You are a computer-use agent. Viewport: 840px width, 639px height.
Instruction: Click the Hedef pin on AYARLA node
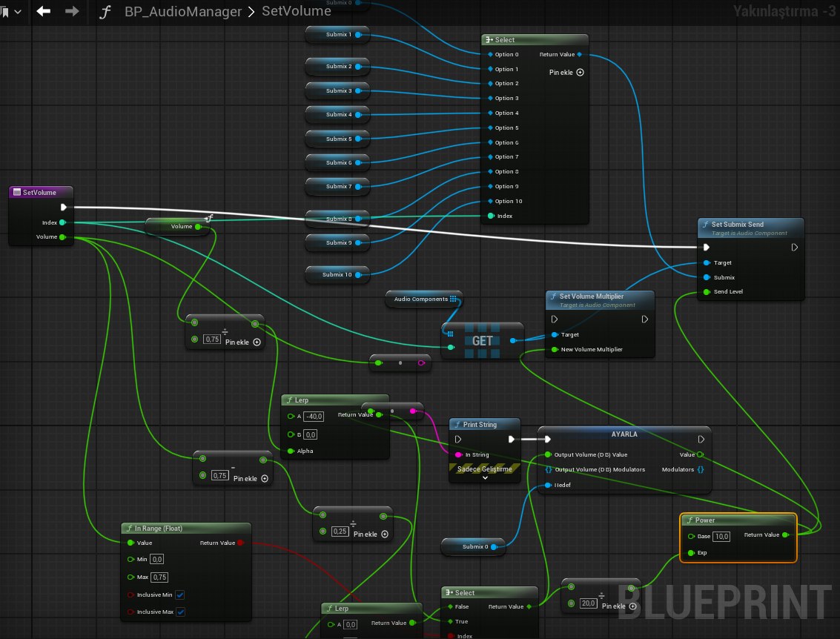pyautogui.click(x=547, y=486)
